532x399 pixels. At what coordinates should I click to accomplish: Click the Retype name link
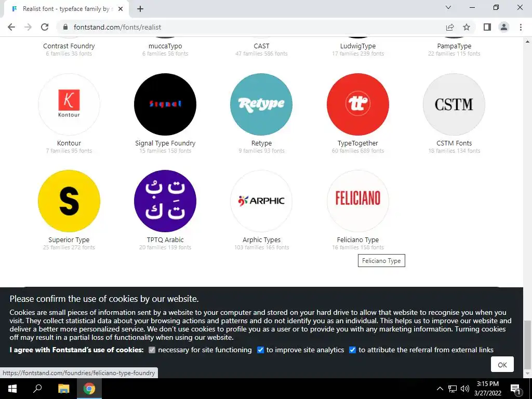[x=261, y=143]
